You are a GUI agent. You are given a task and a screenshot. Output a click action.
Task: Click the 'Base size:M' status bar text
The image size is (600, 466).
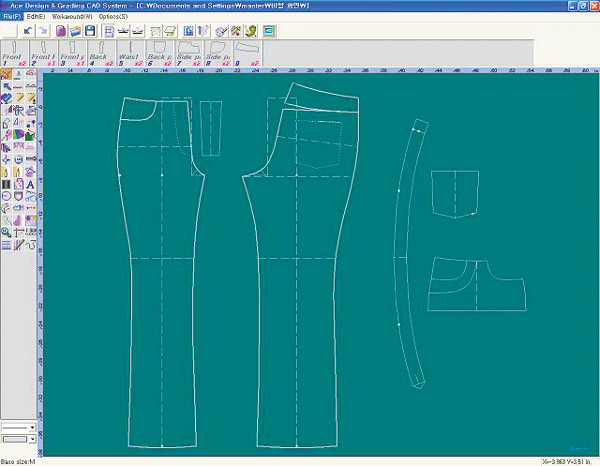[18, 462]
